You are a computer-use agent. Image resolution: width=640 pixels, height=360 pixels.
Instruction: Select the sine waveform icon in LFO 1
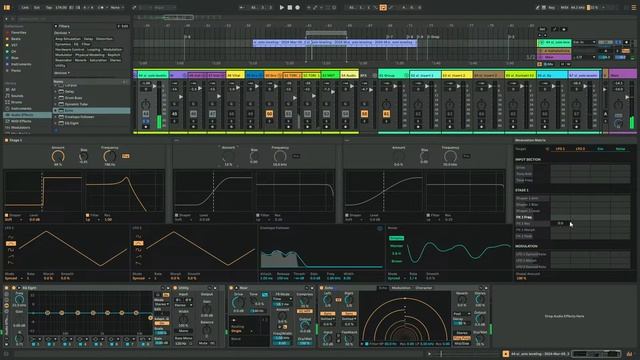11,237
